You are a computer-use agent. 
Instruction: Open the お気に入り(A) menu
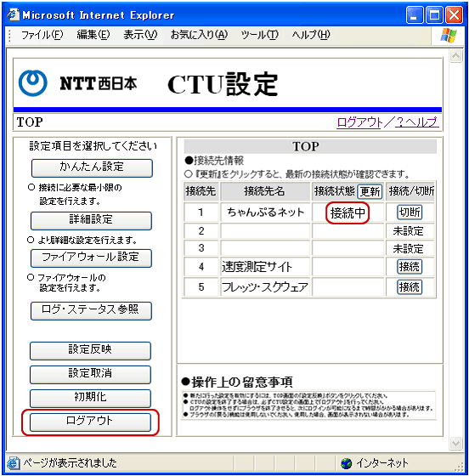tap(199, 35)
